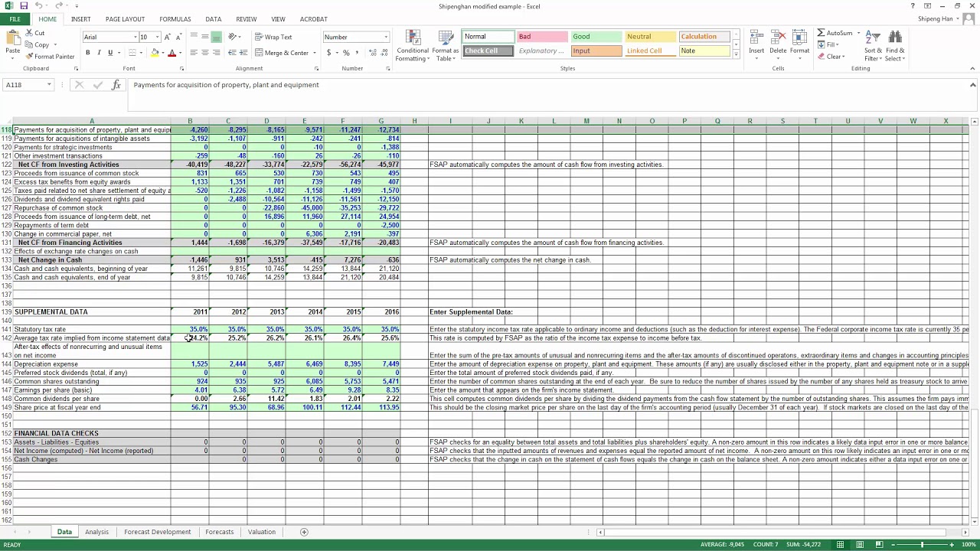The width and height of the screenshot is (980, 551).
Task: Apply the Calculation cell style
Action: [704, 37]
